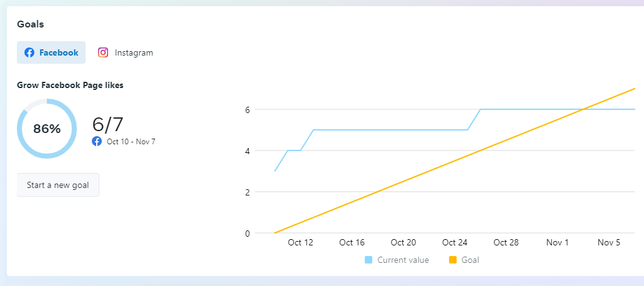Click the yellow Goal legend swatch
This screenshot has height=286, width=644.
point(453,260)
